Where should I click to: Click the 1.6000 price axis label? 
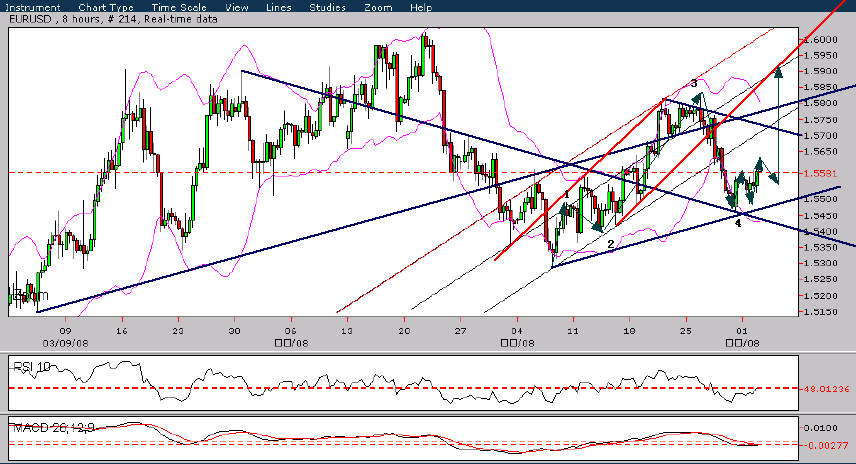tap(821, 40)
